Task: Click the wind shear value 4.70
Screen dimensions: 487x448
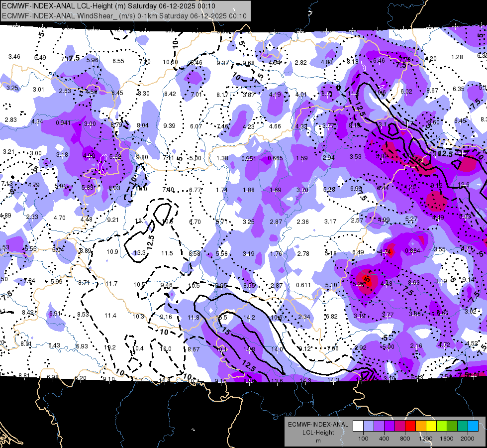Action: (x=59, y=218)
